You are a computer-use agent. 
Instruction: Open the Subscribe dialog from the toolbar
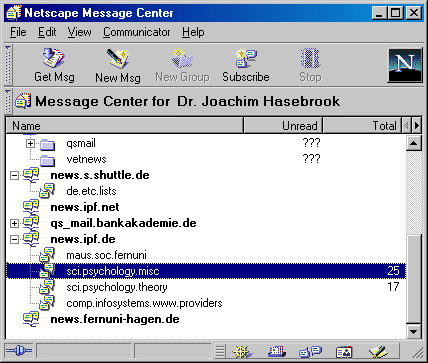tap(246, 66)
